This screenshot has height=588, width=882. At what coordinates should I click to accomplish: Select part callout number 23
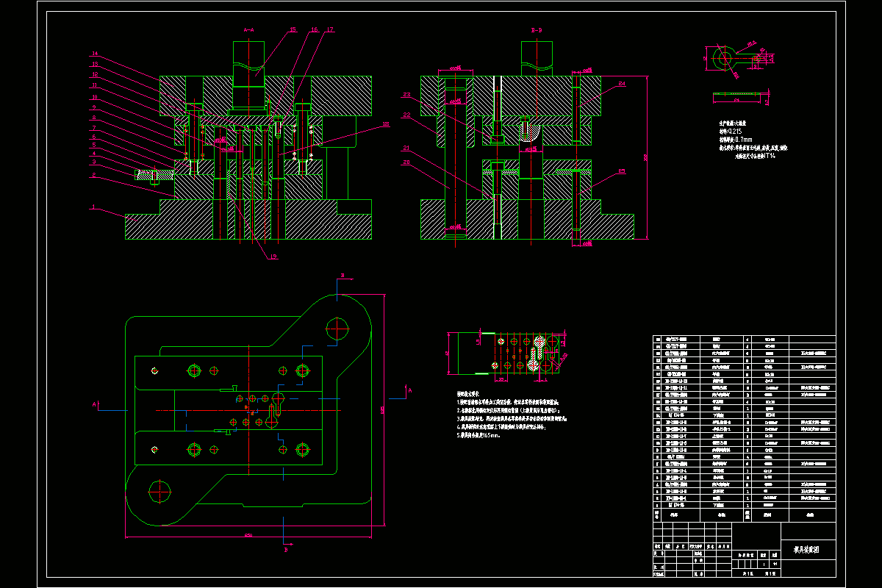pos(406,94)
